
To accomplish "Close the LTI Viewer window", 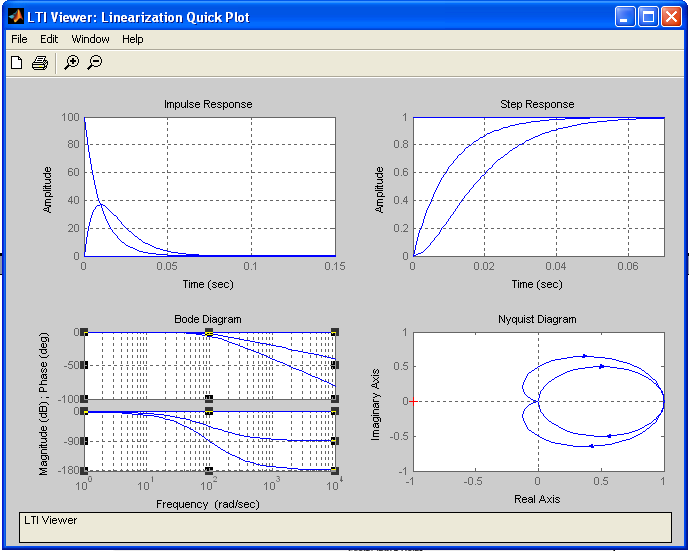I will (671, 17).
